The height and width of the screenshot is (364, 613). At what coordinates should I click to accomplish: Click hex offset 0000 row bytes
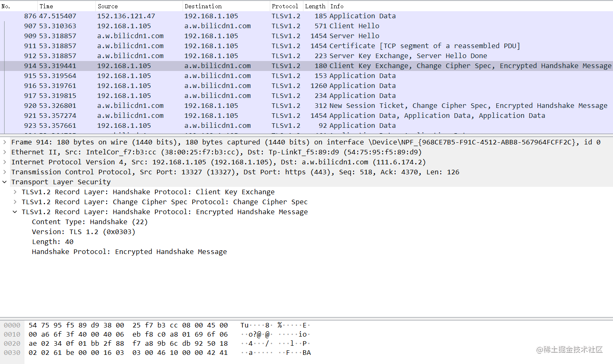(x=128, y=325)
